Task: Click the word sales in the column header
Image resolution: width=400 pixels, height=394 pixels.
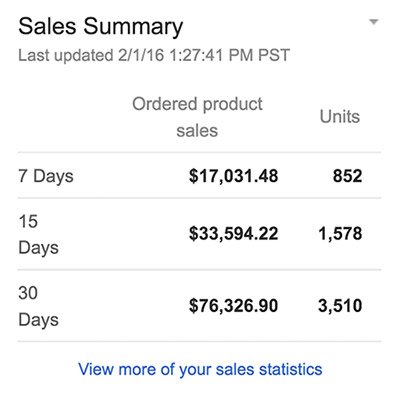Action: pos(197,130)
